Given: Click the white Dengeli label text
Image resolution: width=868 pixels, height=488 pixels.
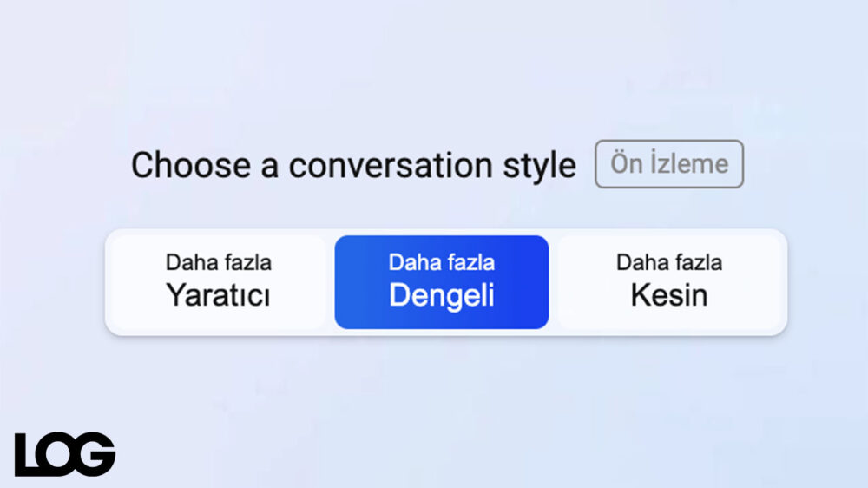Looking at the screenshot, I should pos(441,295).
